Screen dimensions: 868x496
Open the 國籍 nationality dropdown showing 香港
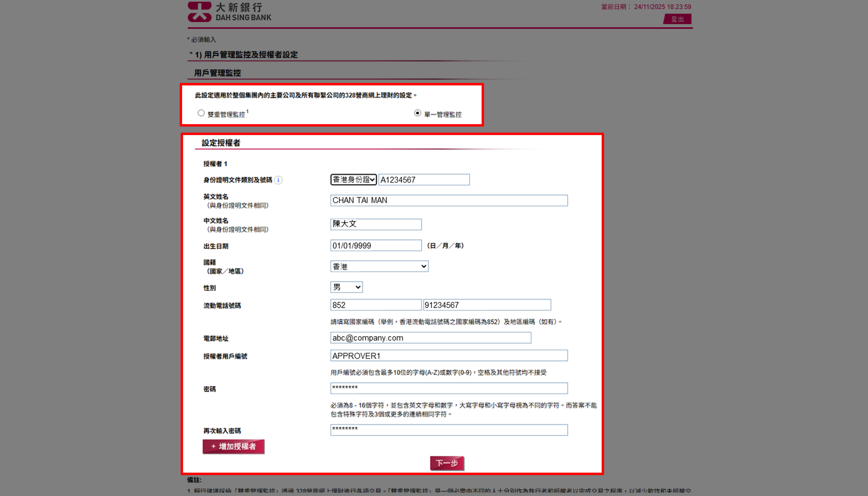click(x=379, y=266)
